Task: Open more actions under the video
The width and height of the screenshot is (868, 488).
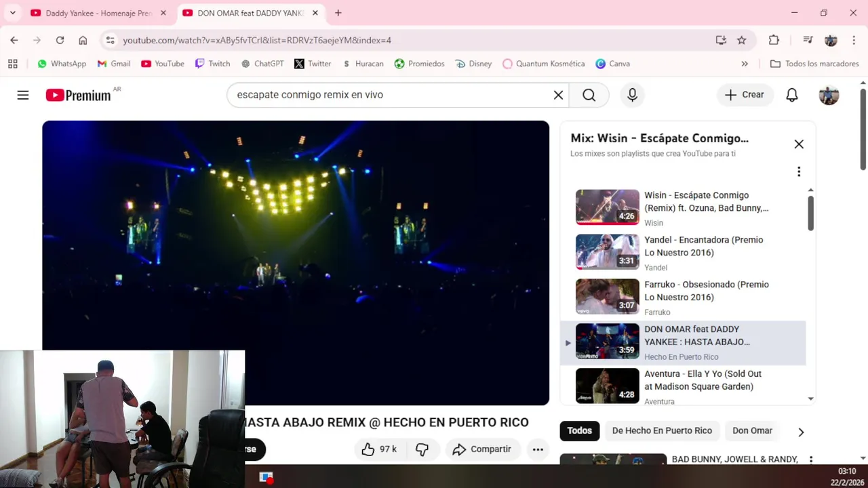Action: [x=538, y=449]
